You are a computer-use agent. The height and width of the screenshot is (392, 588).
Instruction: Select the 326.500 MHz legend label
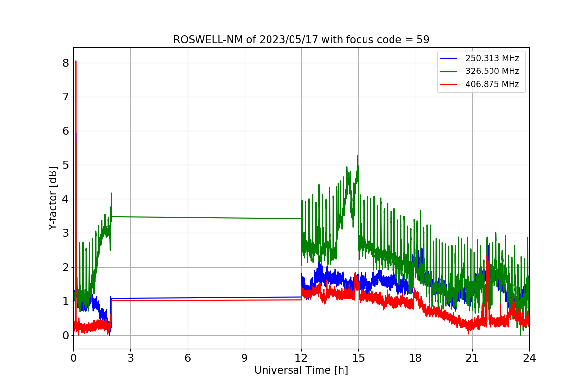click(x=492, y=71)
